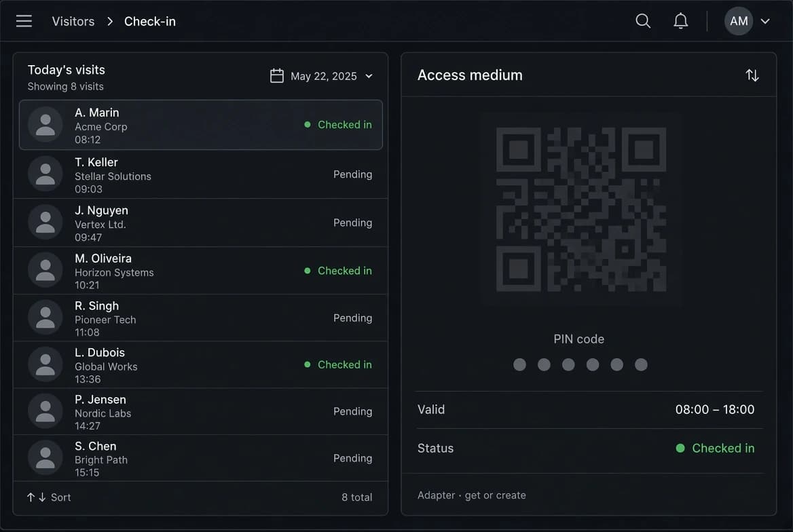Select the A. Marin visitor name
The width and height of the screenshot is (793, 532).
pyautogui.click(x=97, y=112)
